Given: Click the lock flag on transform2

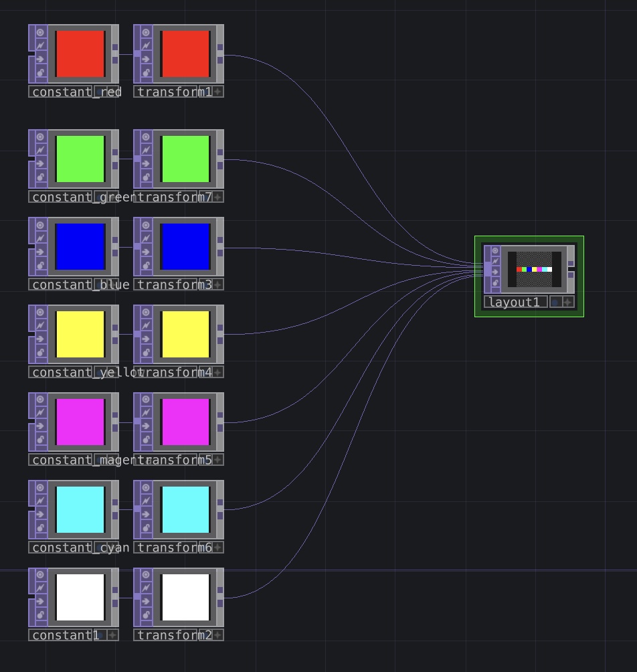Looking at the screenshot, I should coord(146,614).
